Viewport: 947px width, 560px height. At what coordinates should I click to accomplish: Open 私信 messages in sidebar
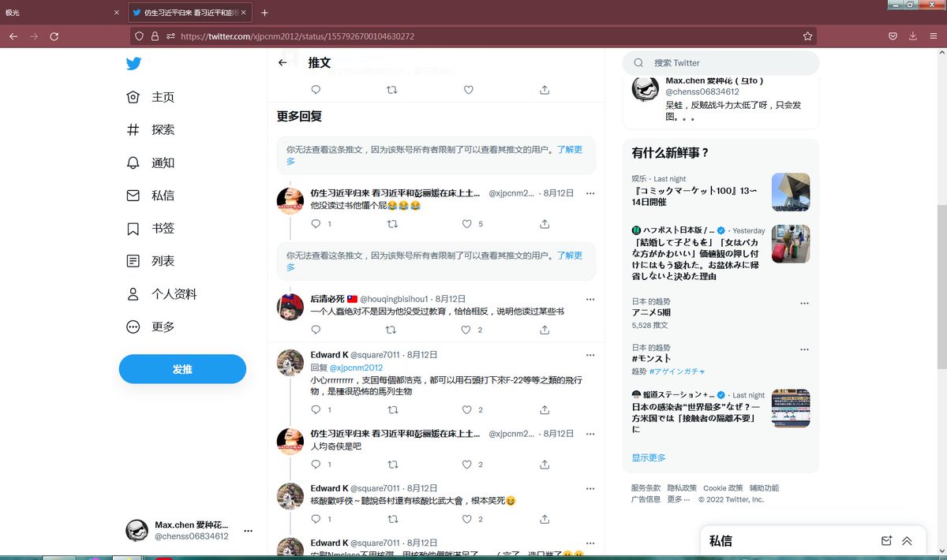[x=151, y=196]
